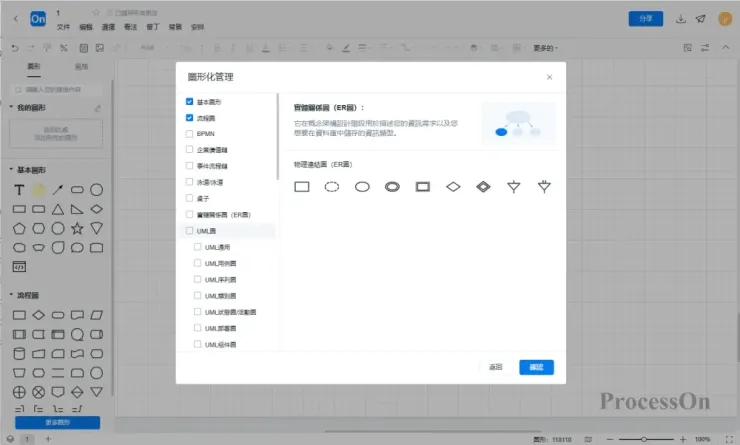Select the thick-border rectangle ER shape

(x=423, y=187)
